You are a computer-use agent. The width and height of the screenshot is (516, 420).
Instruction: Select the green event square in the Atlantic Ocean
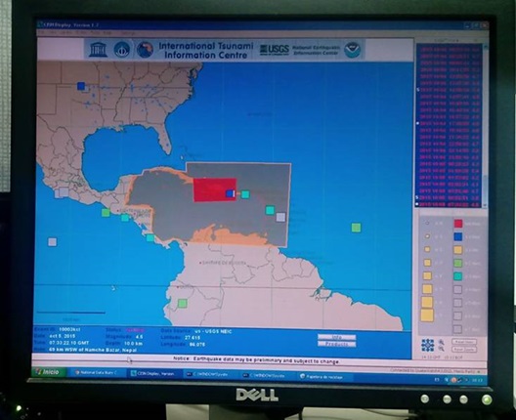[x=356, y=228]
